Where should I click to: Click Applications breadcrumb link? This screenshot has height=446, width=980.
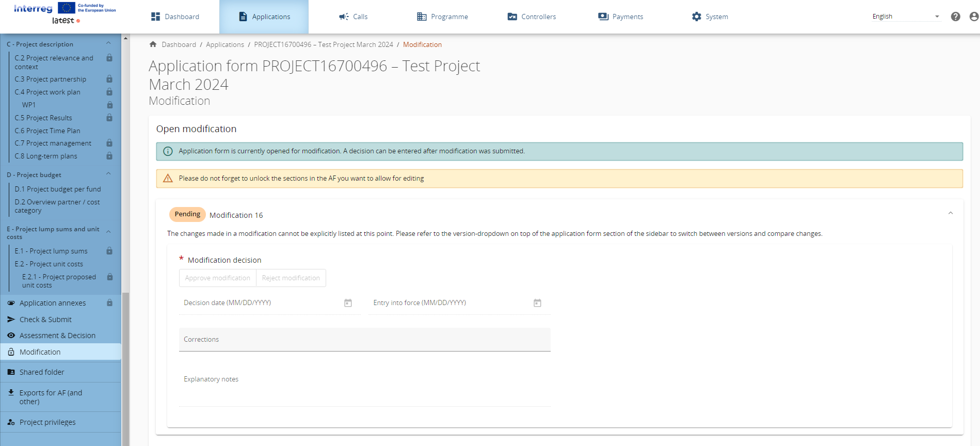point(225,44)
